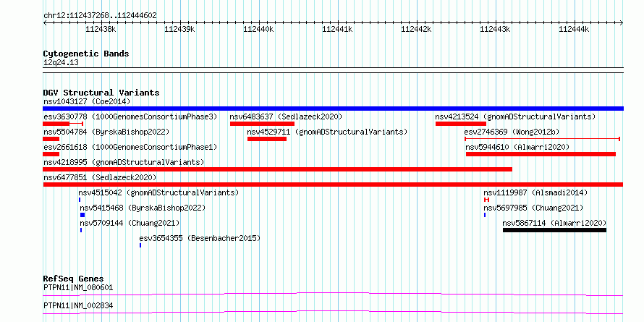
Task: Open nsv4515042 (gnomADStructuralVariants) label
Action: (x=158, y=192)
